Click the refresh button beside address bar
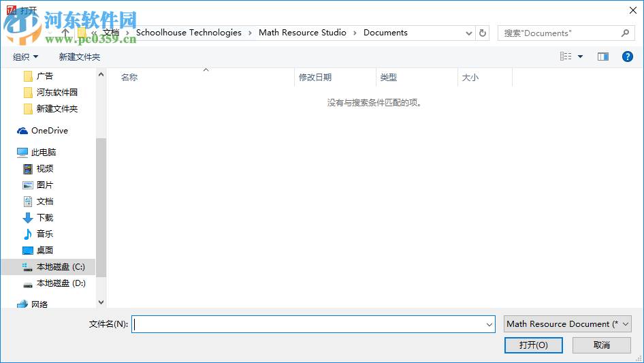 pos(483,33)
